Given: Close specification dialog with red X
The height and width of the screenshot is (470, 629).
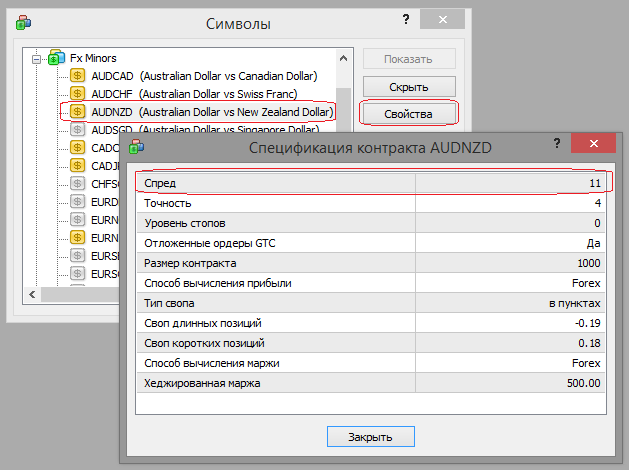Looking at the screenshot, I should tap(594, 143).
